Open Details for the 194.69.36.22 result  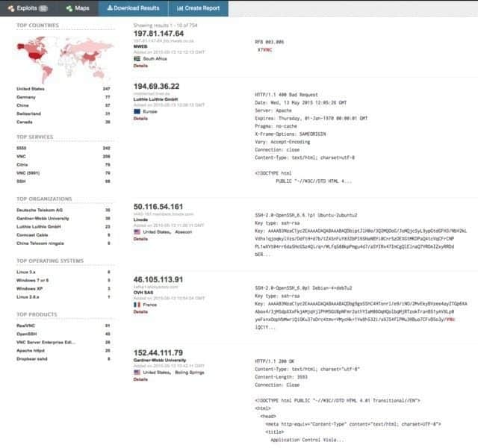point(140,119)
